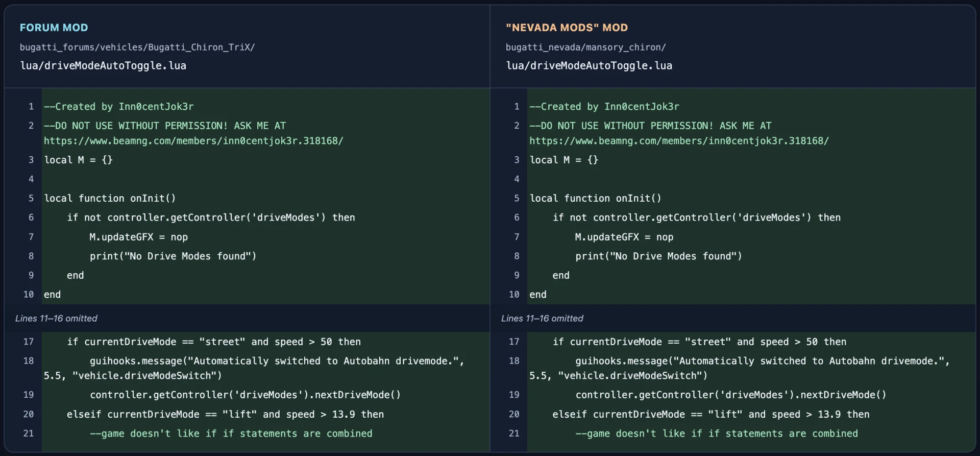Click the right "local M = {}" line
Image resolution: width=980 pixels, height=456 pixels.
(564, 160)
